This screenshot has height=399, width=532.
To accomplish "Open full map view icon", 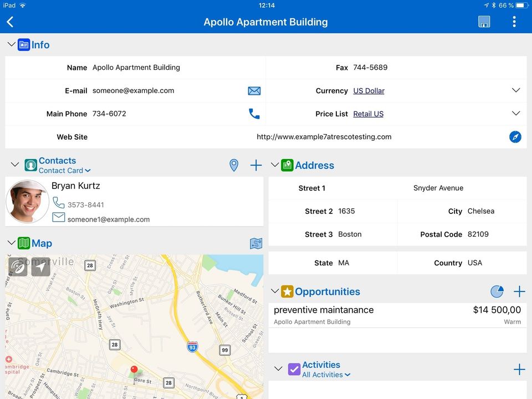I will pyautogui.click(x=256, y=243).
